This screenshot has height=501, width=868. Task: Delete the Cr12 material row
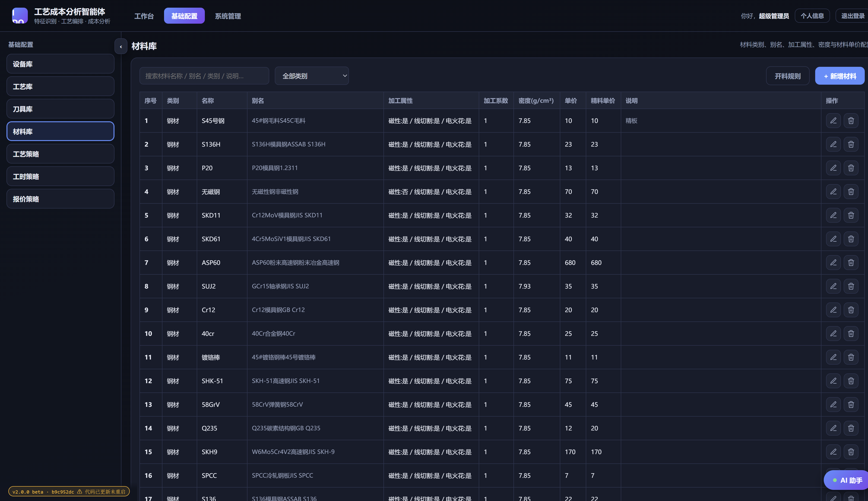pyautogui.click(x=851, y=310)
